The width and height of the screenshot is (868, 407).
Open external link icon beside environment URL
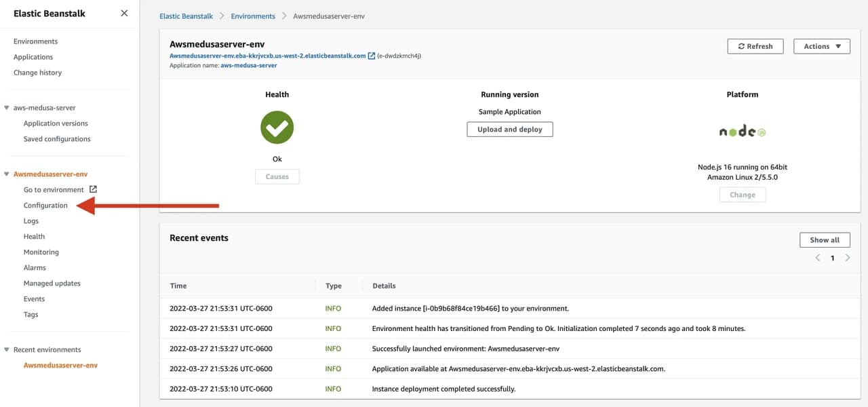click(372, 56)
